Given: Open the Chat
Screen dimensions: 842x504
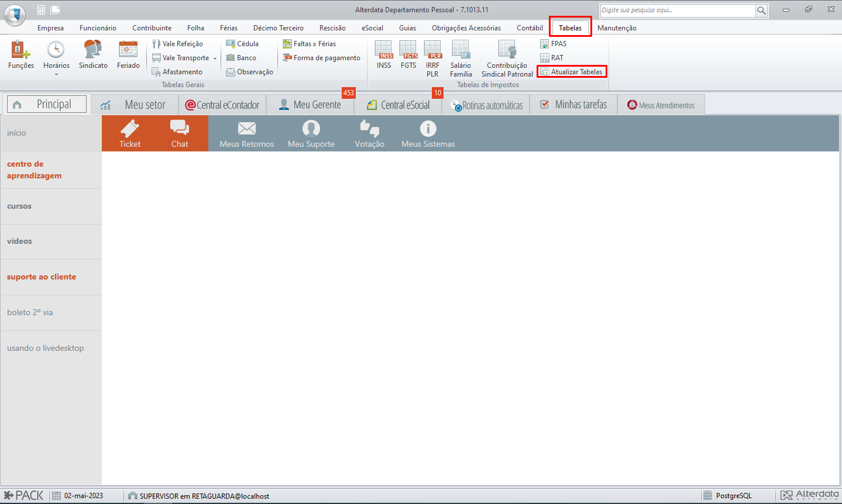Looking at the screenshot, I should [x=180, y=134].
